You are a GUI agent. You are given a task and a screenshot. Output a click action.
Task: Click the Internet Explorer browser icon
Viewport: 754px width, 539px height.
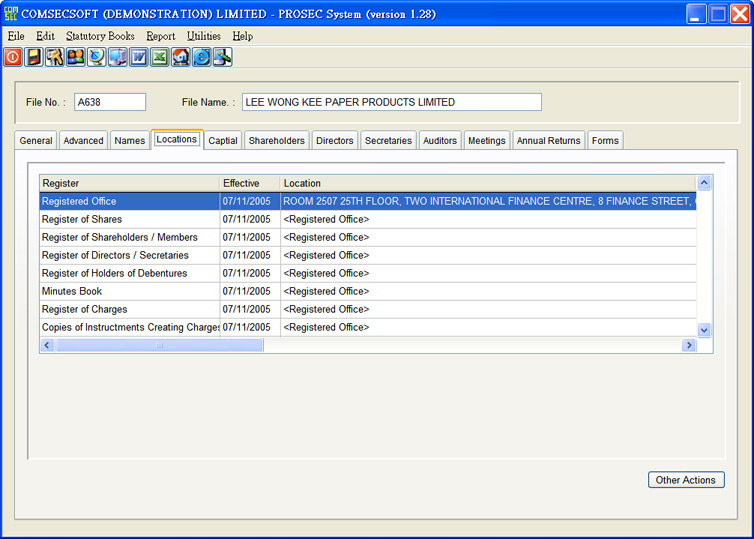(x=202, y=57)
